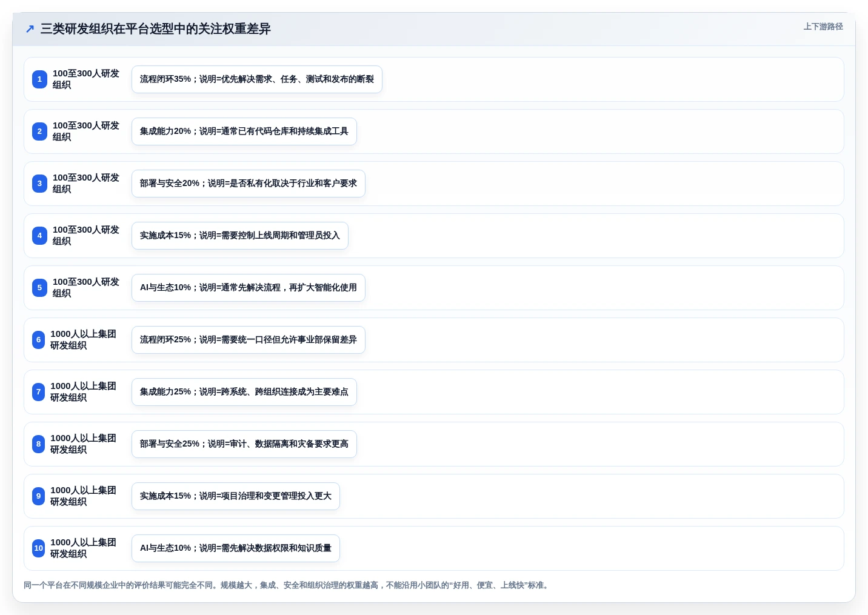Click the footer note starting 同一个平台在不同规模企业
Screen dimensions: 868x615
pyautogui.click(x=287, y=585)
